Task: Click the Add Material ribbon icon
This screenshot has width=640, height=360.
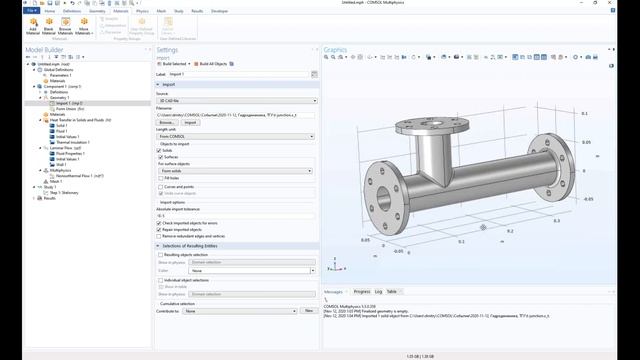Action: tap(33, 26)
